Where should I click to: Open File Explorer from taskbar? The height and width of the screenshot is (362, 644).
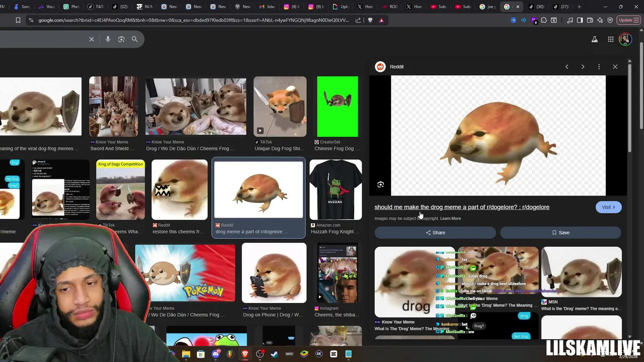[186, 354]
